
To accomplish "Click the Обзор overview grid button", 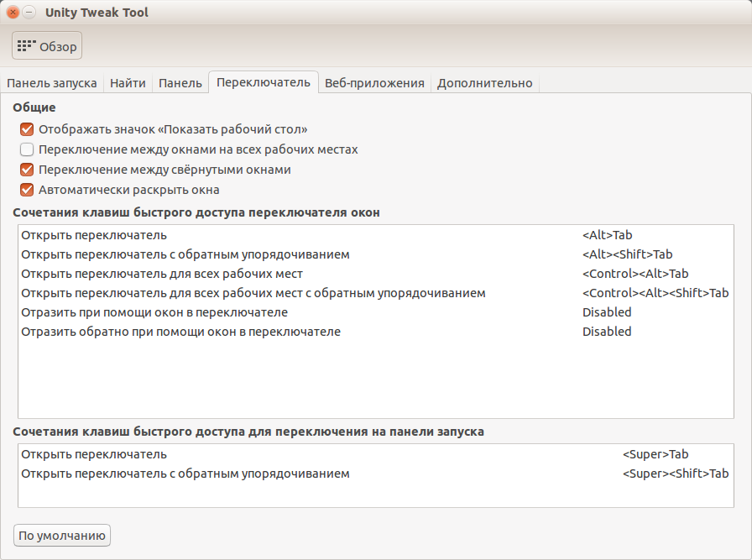I will click(47, 46).
